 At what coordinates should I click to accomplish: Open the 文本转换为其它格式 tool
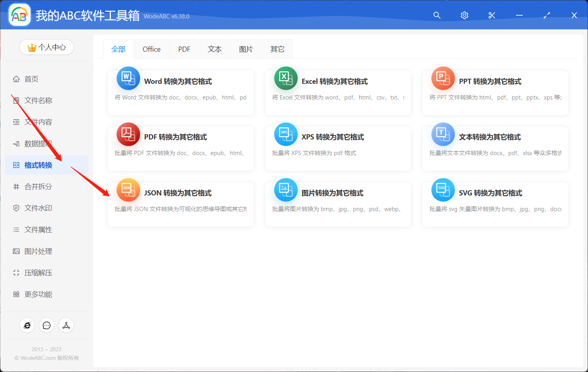pyautogui.click(x=495, y=148)
